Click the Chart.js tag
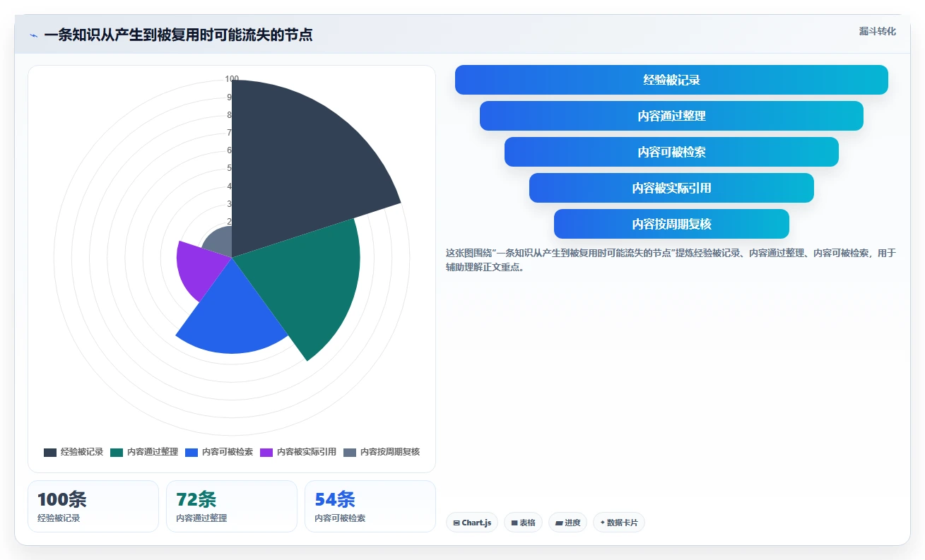The width and height of the screenshot is (925, 560). [x=472, y=523]
